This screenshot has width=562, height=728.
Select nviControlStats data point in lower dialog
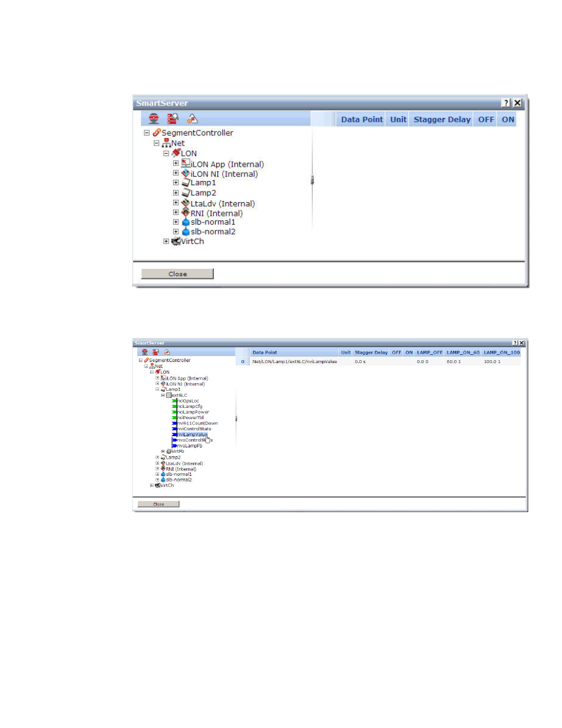194,429
